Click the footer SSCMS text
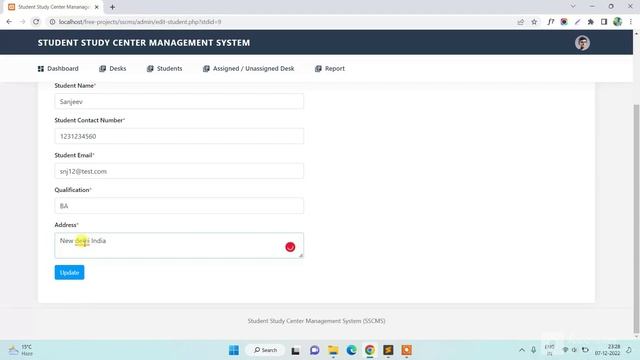Viewport: 640px width, 360px height. 316,321
